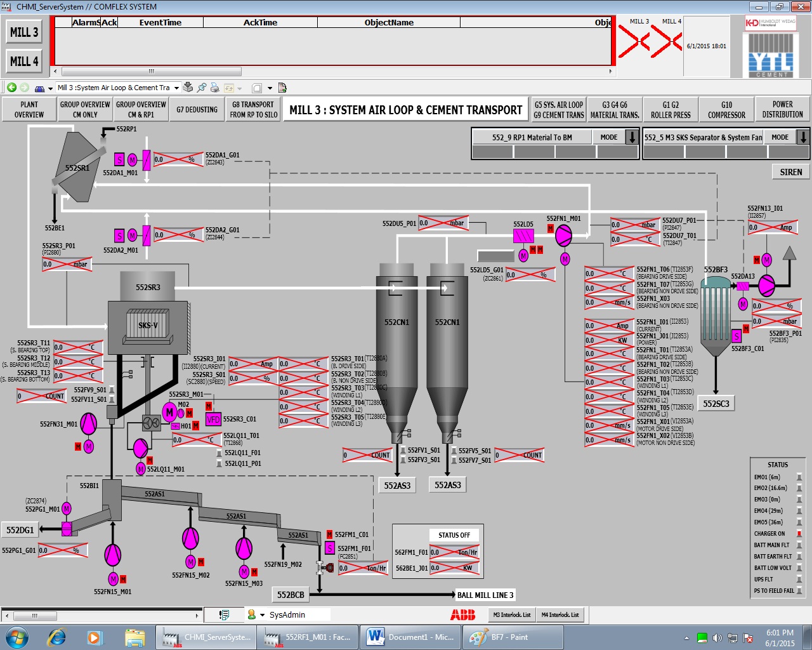The height and width of the screenshot is (650, 812).
Task: Click the 552FN15_M01 fan symbol
Action: [113, 555]
